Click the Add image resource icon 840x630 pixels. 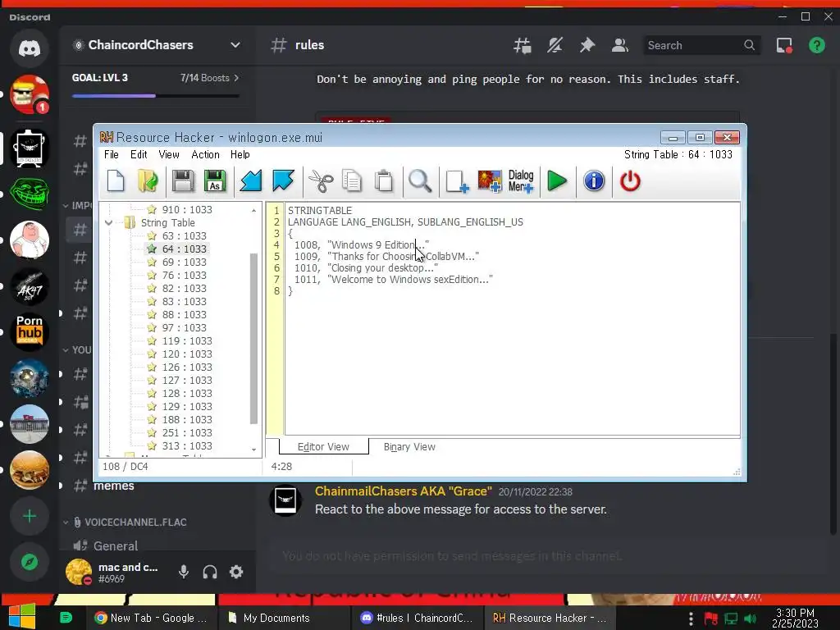pos(489,181)
